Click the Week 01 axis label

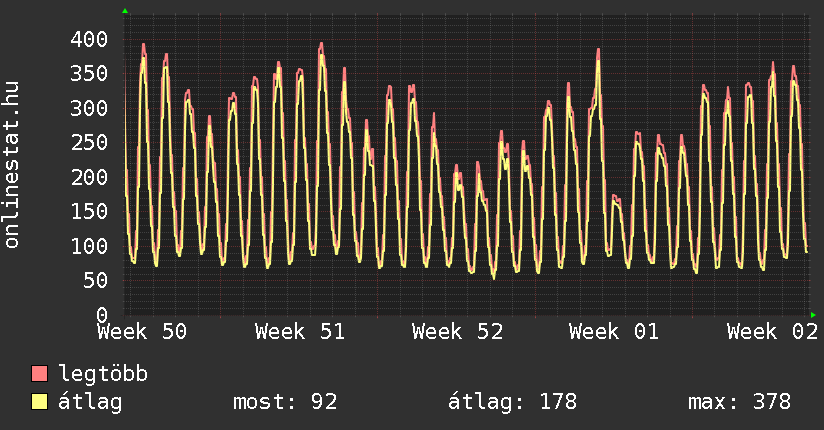tap(614, 332)
